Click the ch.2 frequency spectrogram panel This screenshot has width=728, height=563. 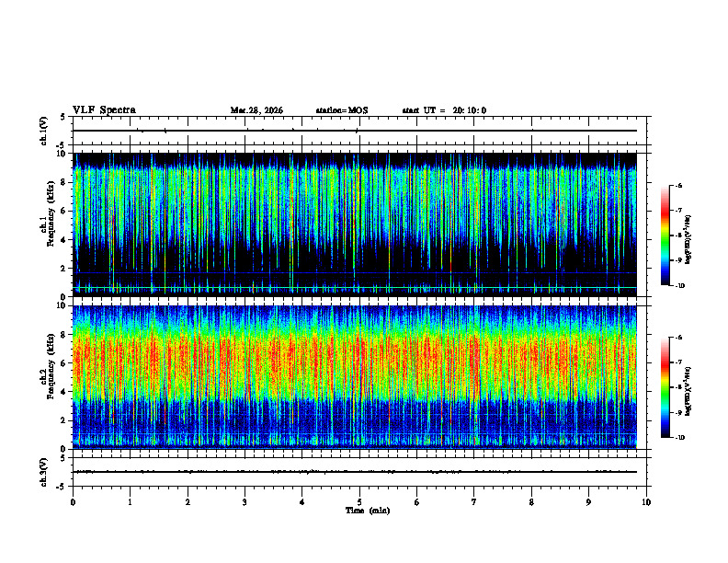(354, 377)
